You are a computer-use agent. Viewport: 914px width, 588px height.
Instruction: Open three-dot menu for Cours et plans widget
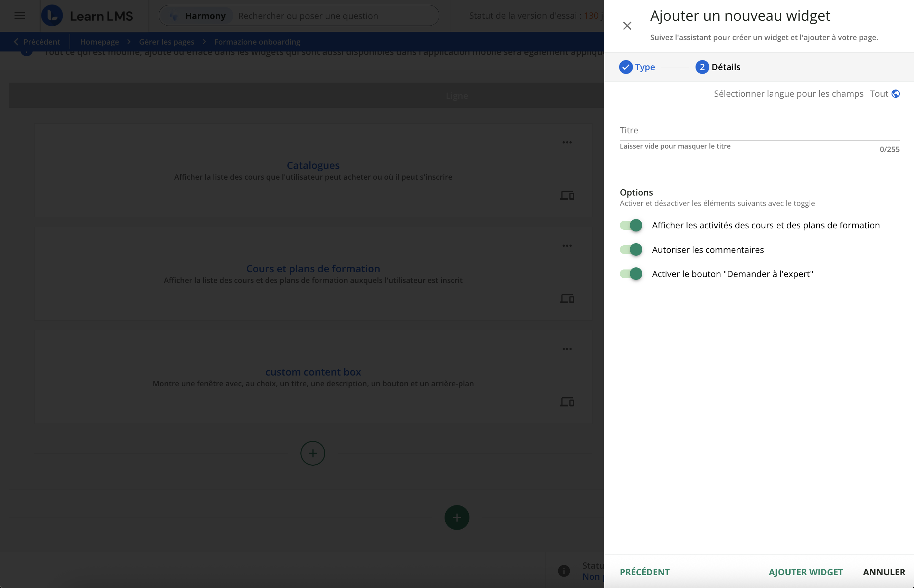click(567, 246)
